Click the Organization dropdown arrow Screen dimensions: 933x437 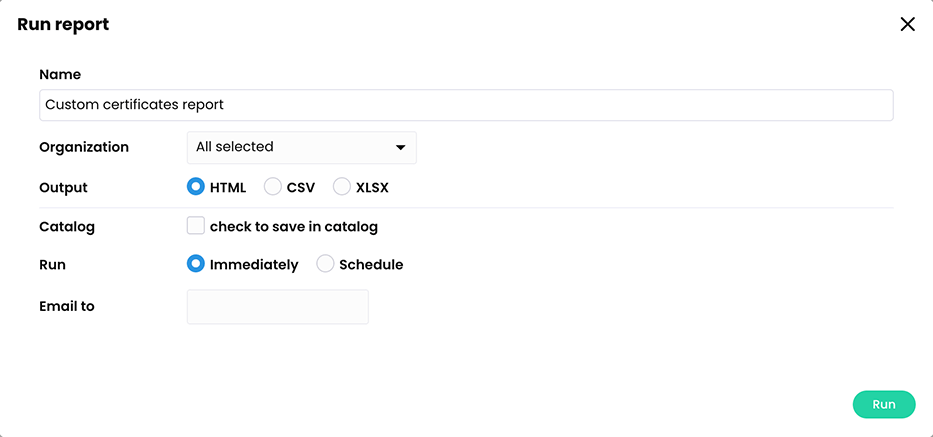coord(400,148)
